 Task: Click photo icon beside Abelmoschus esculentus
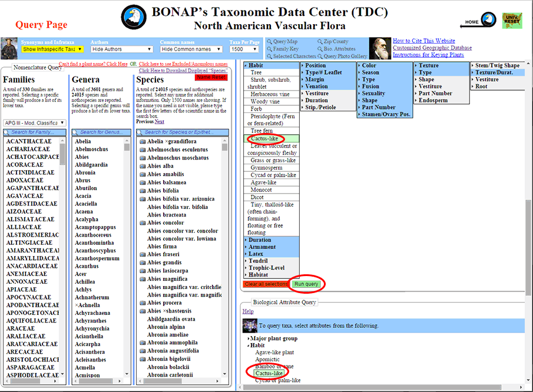click(x=143, y=150)
